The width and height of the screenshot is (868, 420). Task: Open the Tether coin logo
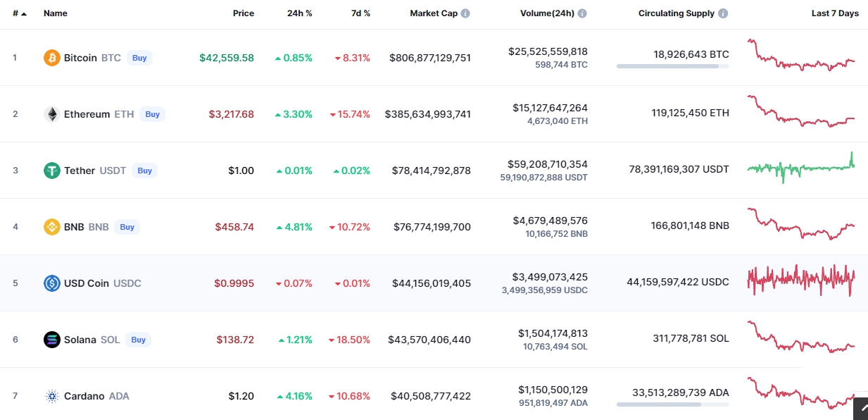click(52, 171)
